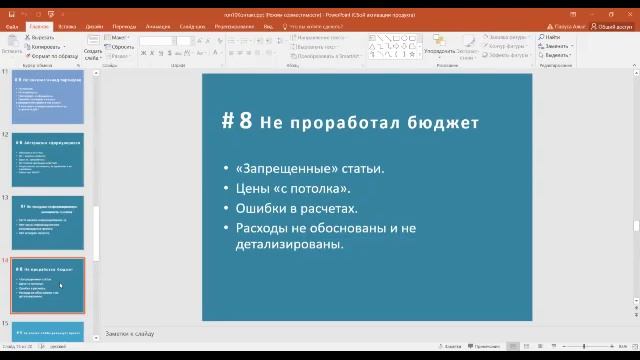
Task: Open Экспресс-стили quick styles gallery
Action: pos(467,48)
